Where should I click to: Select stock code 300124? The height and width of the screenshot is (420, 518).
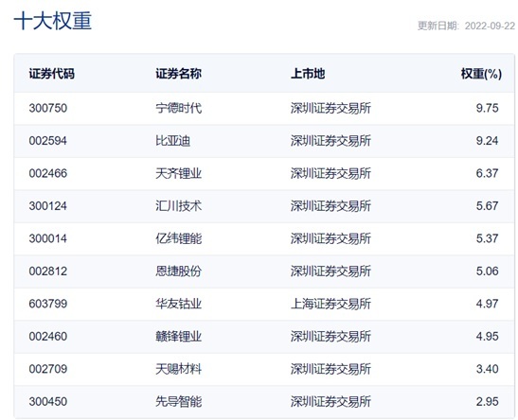pyautogui.click(x=48, y=206)
